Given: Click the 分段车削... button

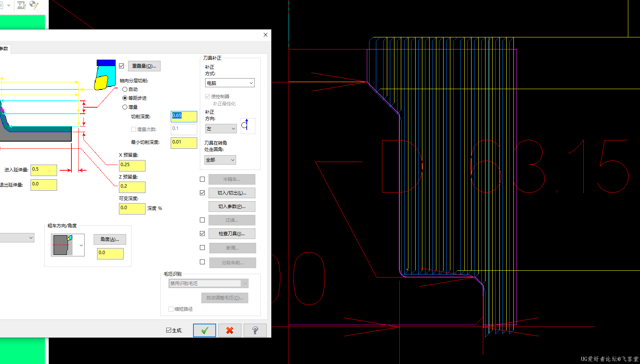Looking at the screenshot, I should pos(233,263).
